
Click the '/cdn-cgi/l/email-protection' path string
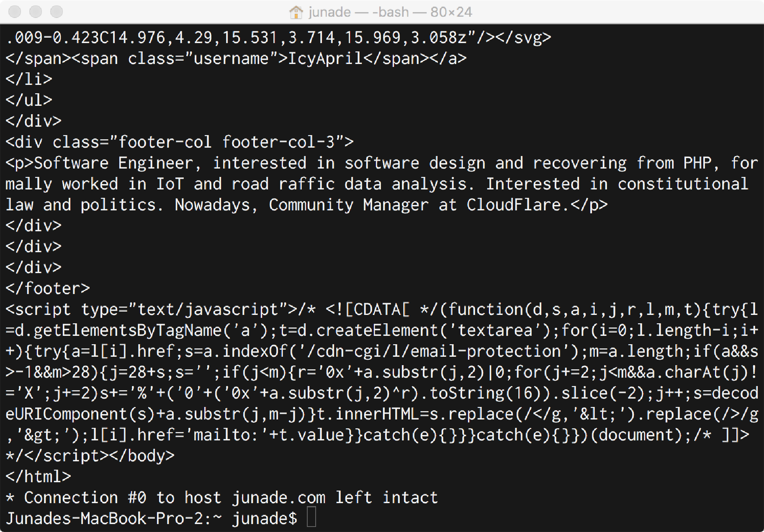tap(433, 351)
